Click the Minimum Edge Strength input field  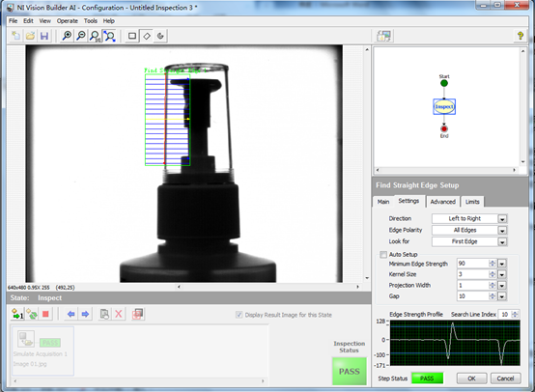(x=473, y=264)
